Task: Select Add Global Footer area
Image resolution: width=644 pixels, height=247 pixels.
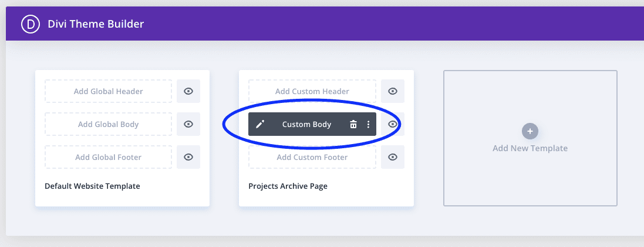Action: pos(109,157)
